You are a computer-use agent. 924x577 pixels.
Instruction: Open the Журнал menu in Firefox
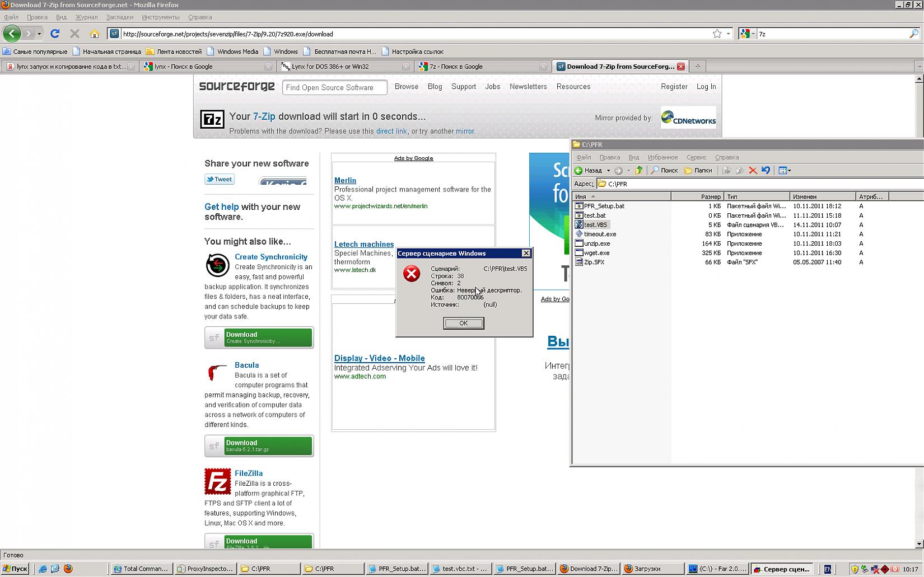pos(86,17)
